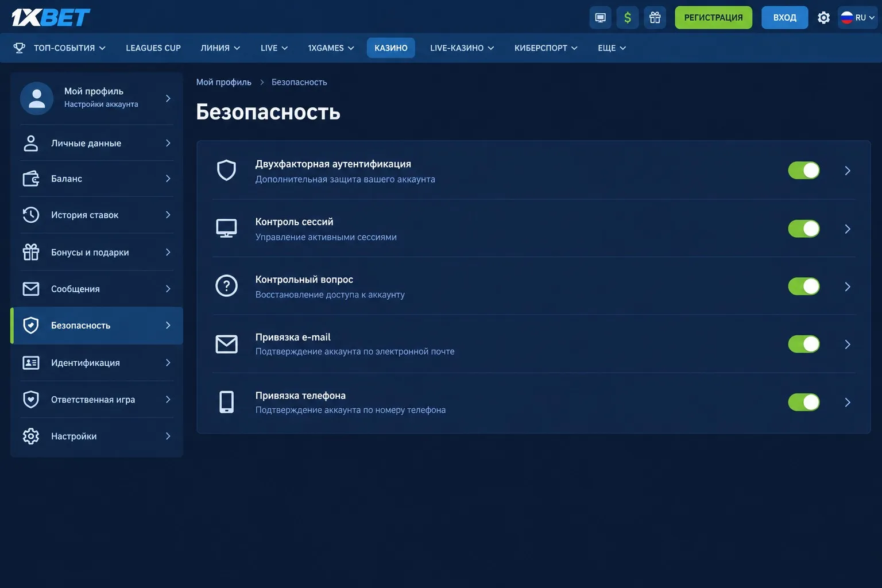This screenshot has width=882, height=588.
Task: Click the question mark icon for Контрольный вопрос
Action: [227, 286]
